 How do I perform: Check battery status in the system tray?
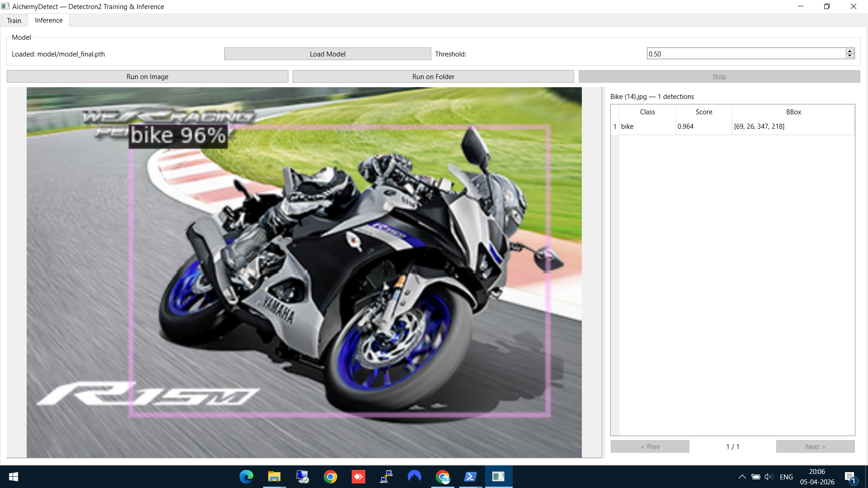(755, 477)
